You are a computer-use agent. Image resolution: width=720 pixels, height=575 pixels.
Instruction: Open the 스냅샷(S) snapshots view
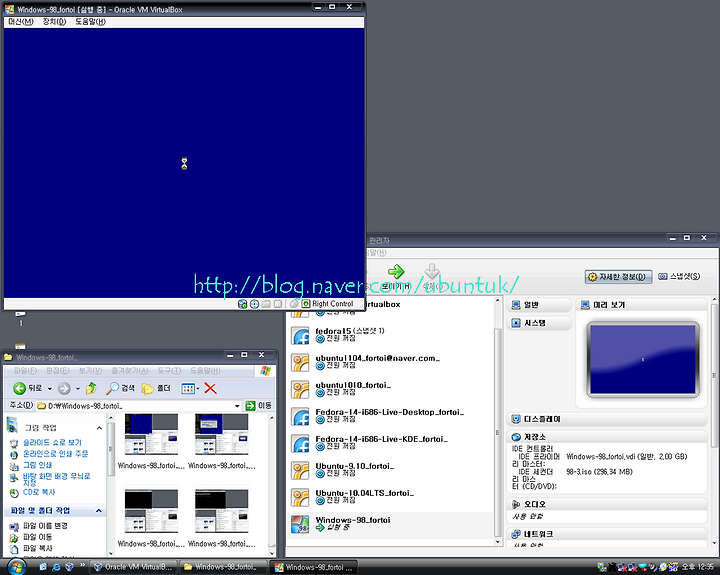679,276
